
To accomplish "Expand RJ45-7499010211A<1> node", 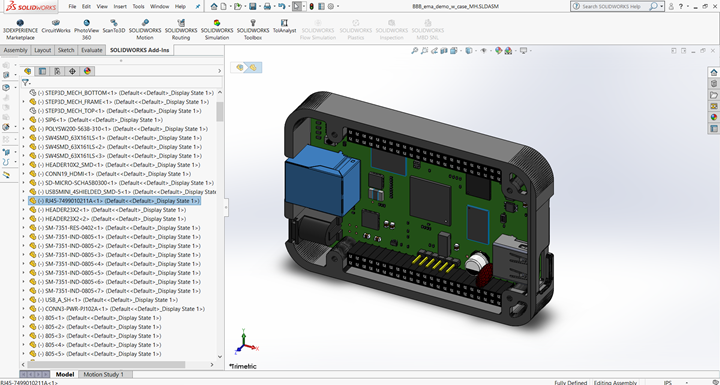I will (x=24, y=201).
